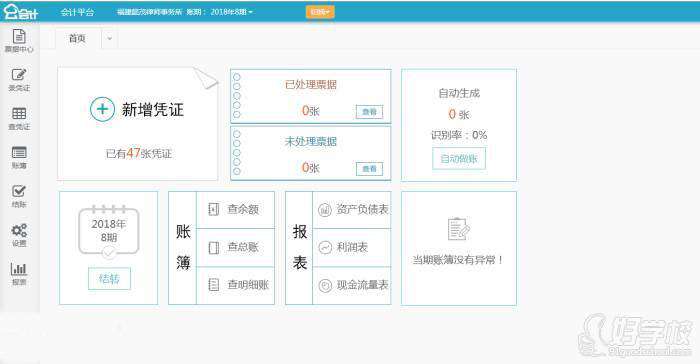The height and width of the screenshot is (364, 700).
Task: Click the 识别率：0% text
Action: coord(459,135)
